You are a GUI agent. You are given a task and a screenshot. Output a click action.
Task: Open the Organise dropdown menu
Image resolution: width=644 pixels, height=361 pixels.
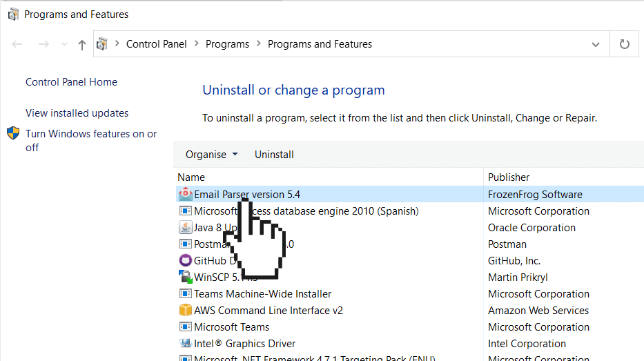(x=211, y=155)
